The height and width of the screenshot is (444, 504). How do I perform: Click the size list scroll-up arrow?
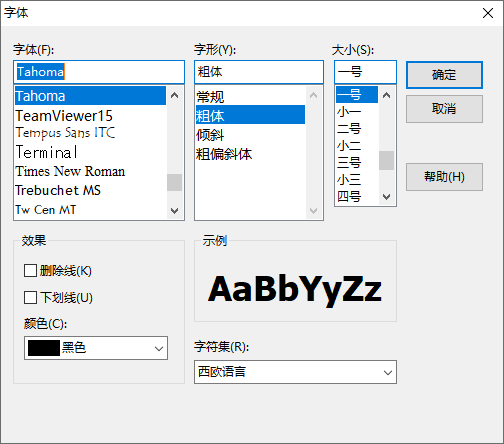tap(386, 96)
